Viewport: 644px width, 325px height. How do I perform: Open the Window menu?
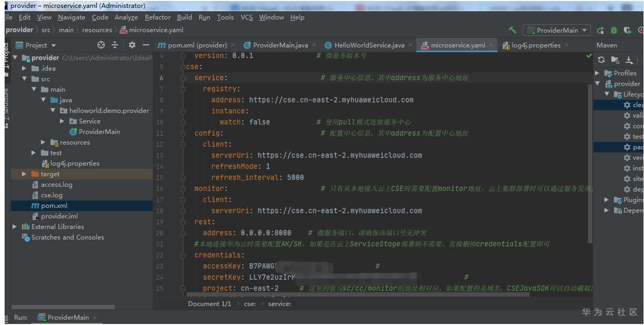tap(272, 17)
